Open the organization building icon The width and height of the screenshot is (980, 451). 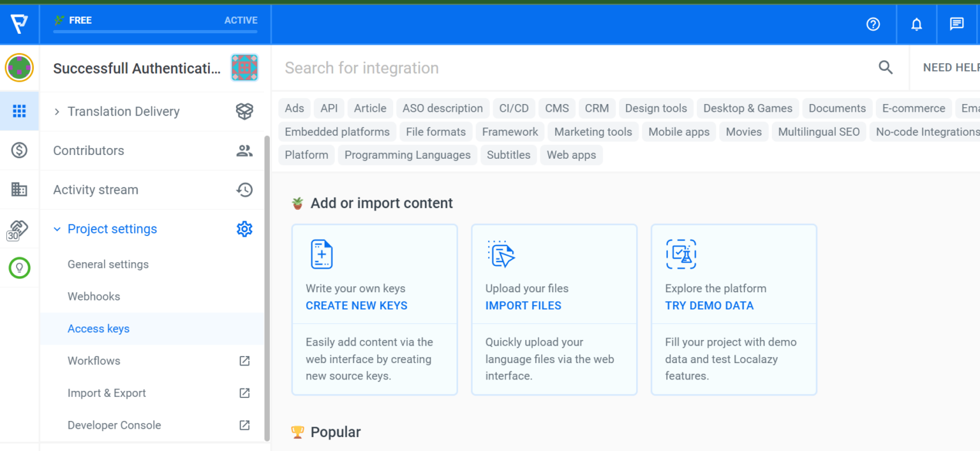tap(19, 189)
